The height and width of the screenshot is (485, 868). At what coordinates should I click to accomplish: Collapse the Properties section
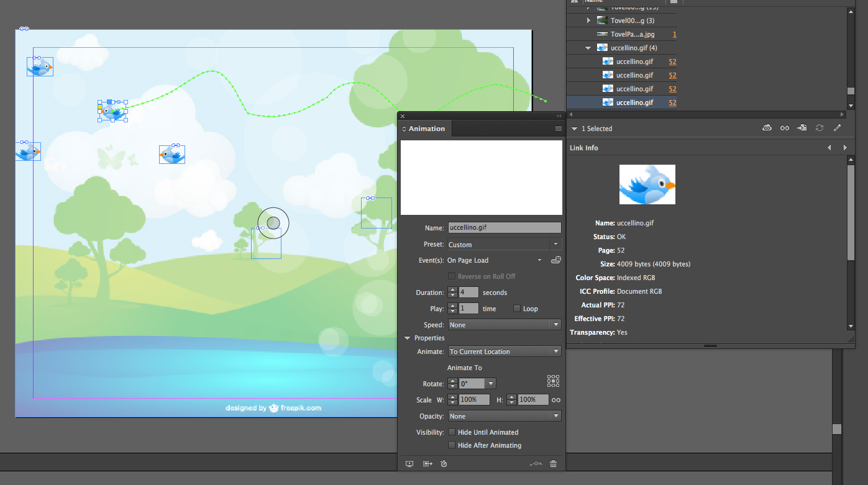pos(408,338)
